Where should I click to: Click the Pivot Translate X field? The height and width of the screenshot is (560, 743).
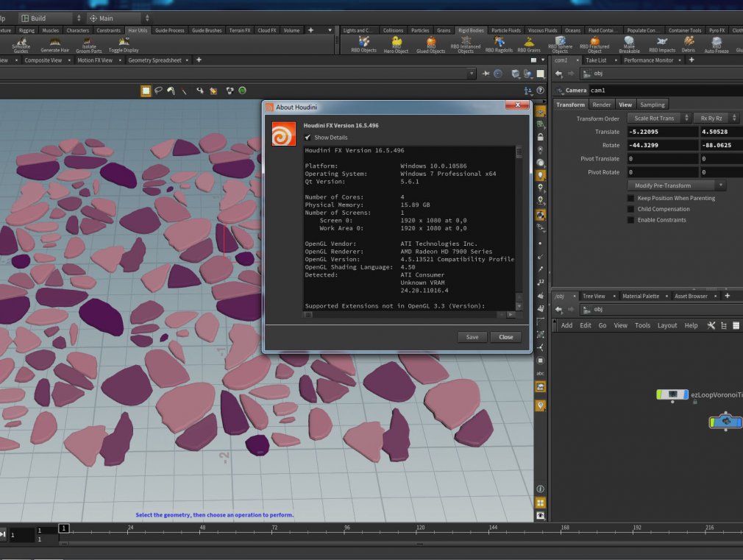662,159
